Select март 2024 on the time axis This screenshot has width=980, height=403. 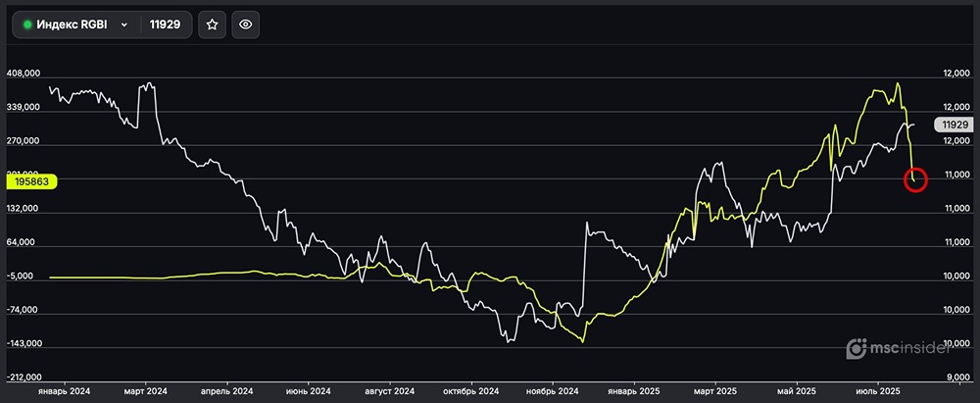click(147, 391)
